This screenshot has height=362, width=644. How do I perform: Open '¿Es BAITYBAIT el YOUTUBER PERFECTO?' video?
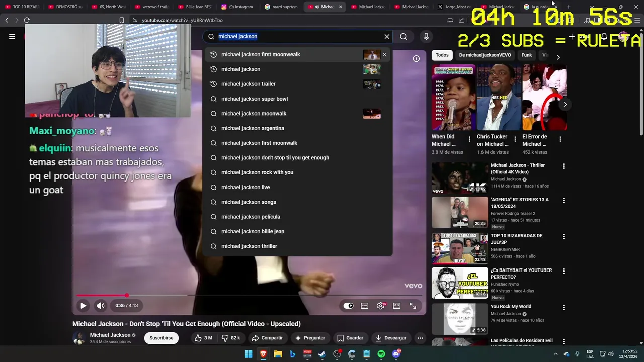point(459,283)
